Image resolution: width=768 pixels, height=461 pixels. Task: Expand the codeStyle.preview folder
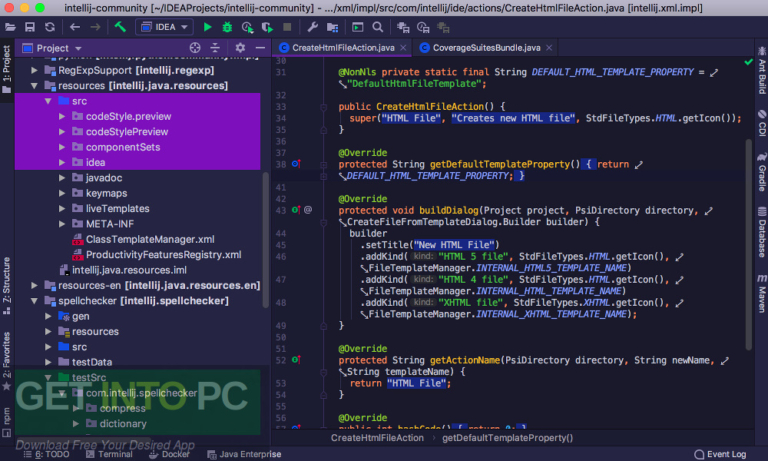[62, 116]
